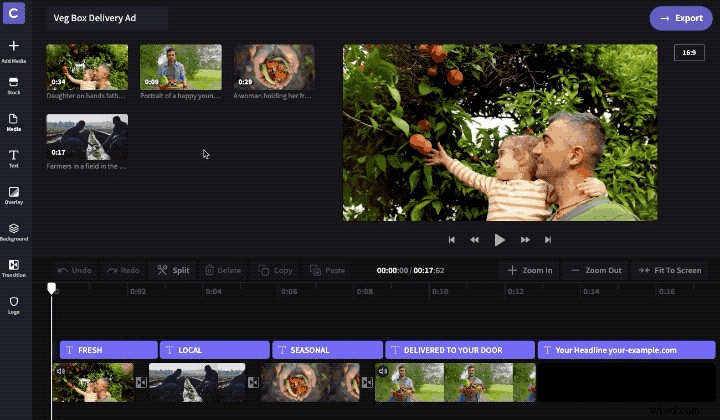Viewport: 720px width, 420px height.
Task: Zoom Out of the timeline
Action: point(596,270)
